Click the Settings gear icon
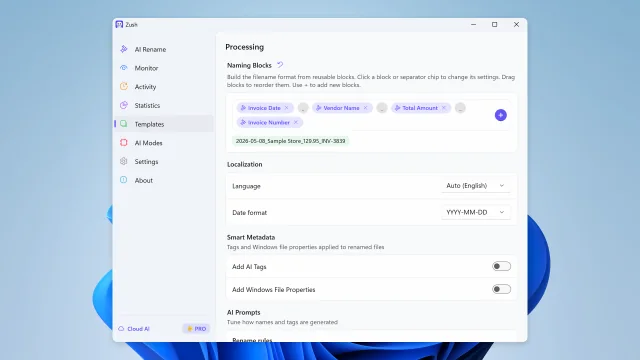This screenshot has height=360, width=640. (124, 161)
